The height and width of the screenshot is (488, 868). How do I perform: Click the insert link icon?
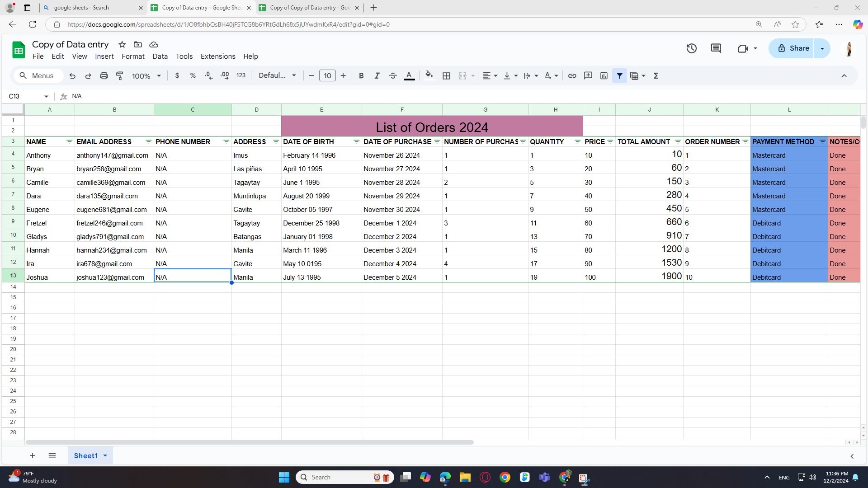tap(572, 76)
